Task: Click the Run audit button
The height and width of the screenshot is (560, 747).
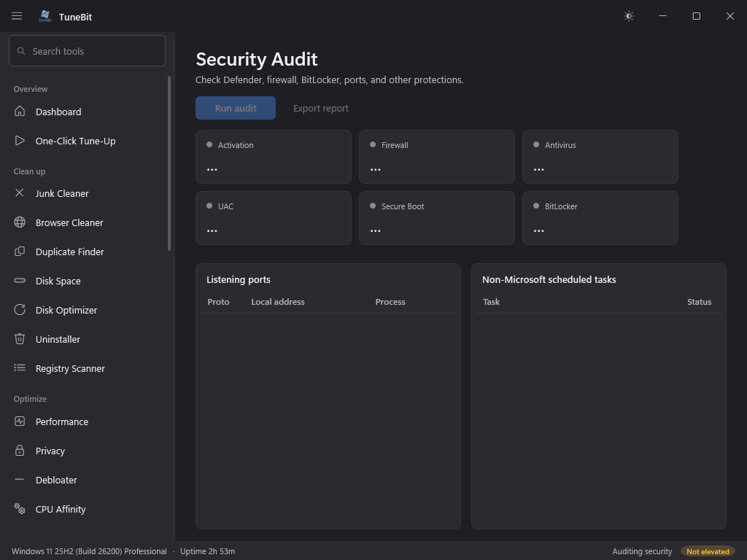Action: 236,108
